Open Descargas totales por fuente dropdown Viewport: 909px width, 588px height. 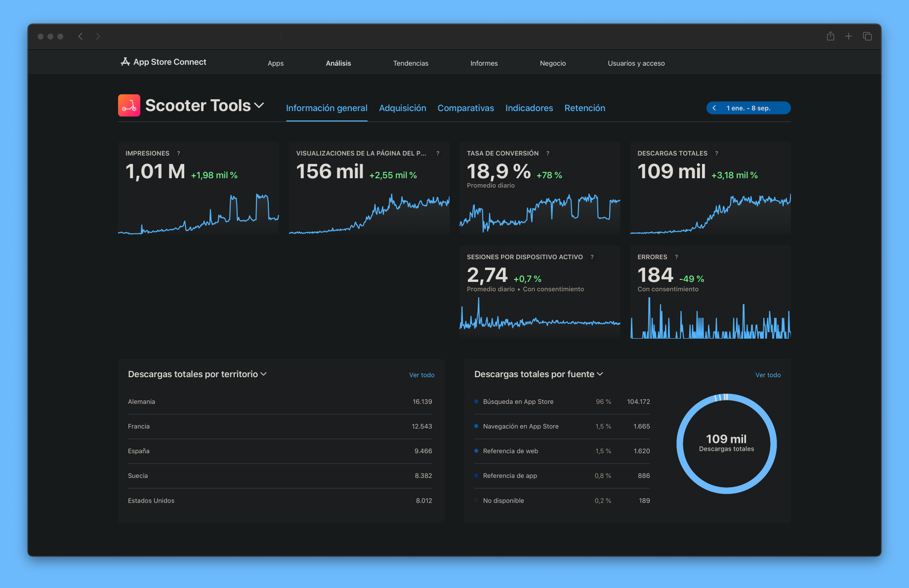point(600,374)
